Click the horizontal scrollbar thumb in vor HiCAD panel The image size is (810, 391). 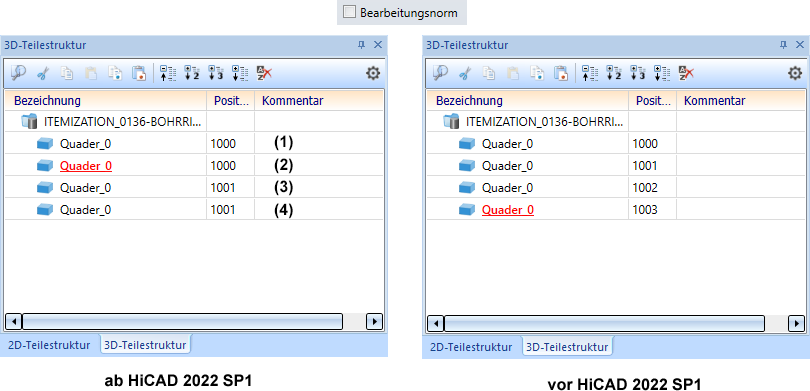click(604, 323)
